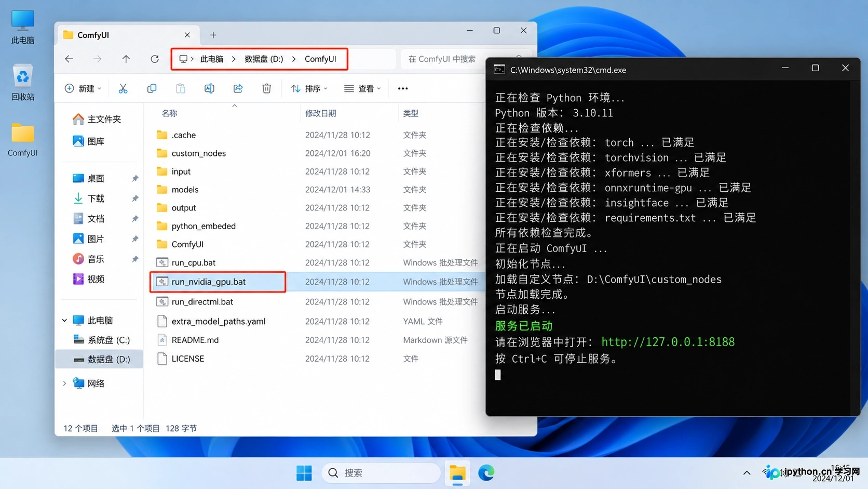Click the Paste icon in toolbar
Screen dimensions: 868x489
pos(181,89)
